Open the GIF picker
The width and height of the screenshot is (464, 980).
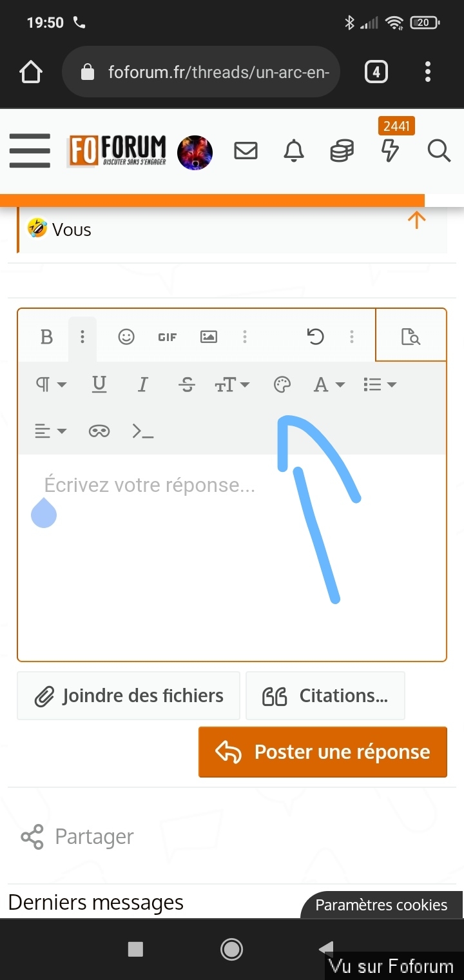(x=167, y=337)
